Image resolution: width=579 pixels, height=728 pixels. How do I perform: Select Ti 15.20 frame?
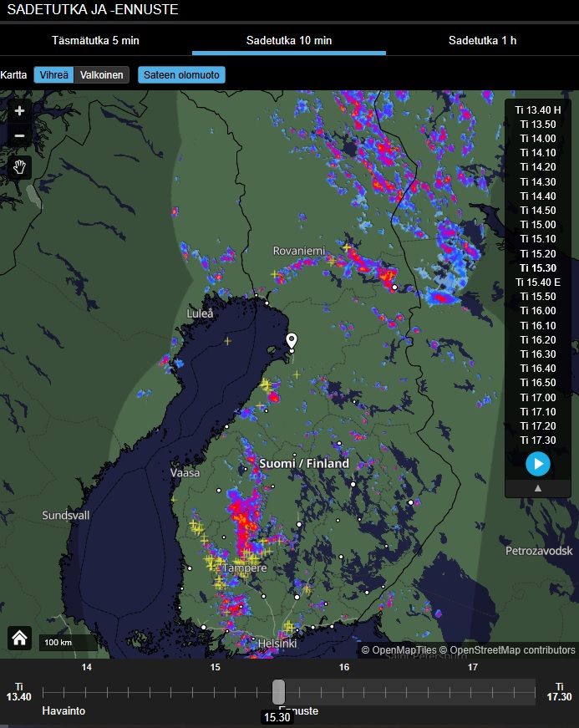click(x=538, y=253)
